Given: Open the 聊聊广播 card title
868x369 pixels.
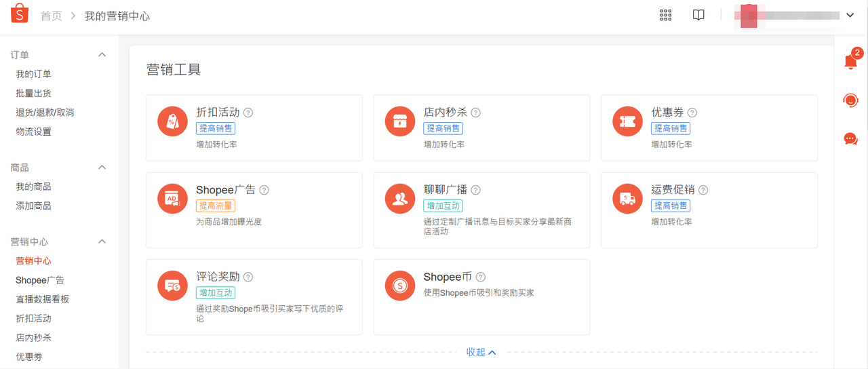Looking at the screenshot, I should pyautogui.click(x=446, y=190).
